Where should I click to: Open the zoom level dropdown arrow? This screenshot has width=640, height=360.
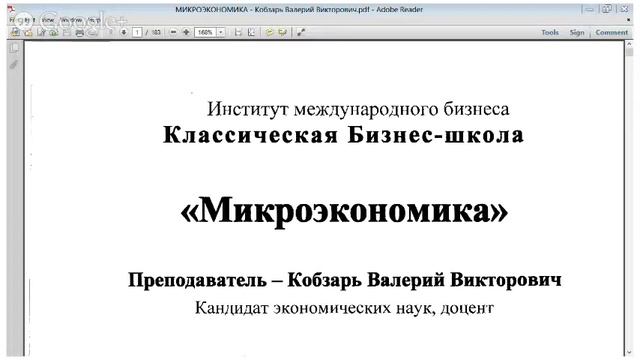pyautogui.click(x=221, y=32)
